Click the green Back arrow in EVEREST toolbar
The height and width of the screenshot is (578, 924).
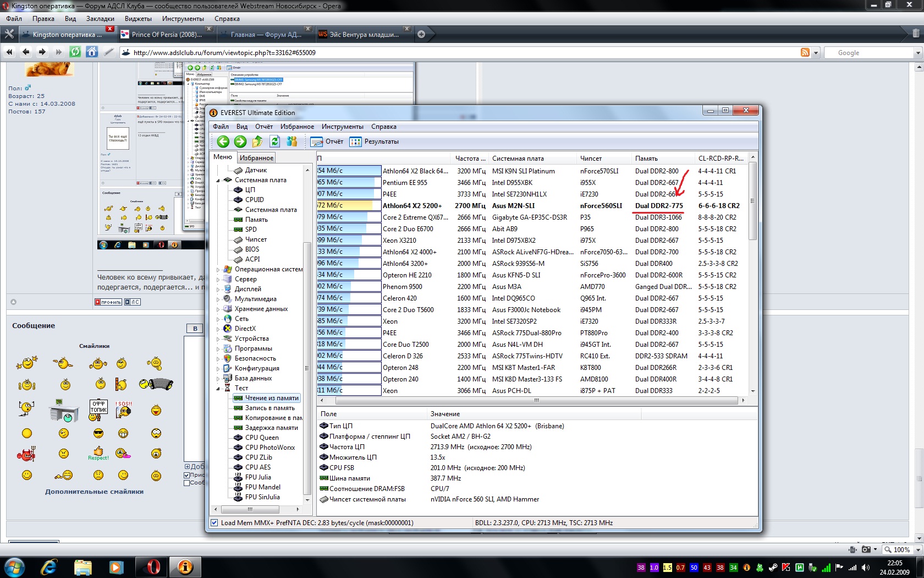(x=223, y=141)
